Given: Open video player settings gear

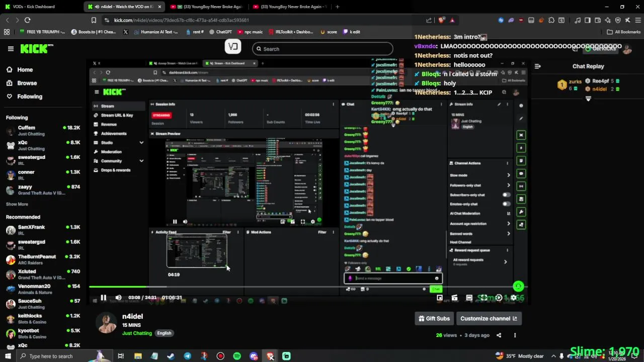Looking at the screenshot, I should coord(513,298).
